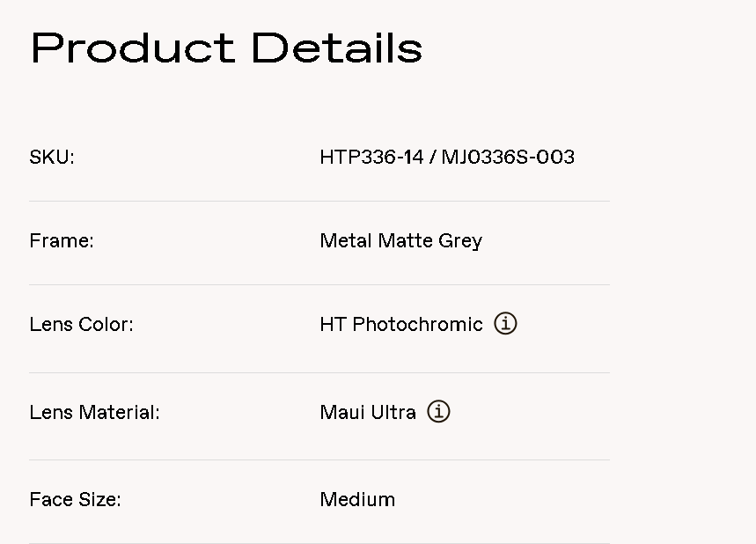756x544 pixels.
Task: Click the Maui Ultra text
Action: (368, 412)
